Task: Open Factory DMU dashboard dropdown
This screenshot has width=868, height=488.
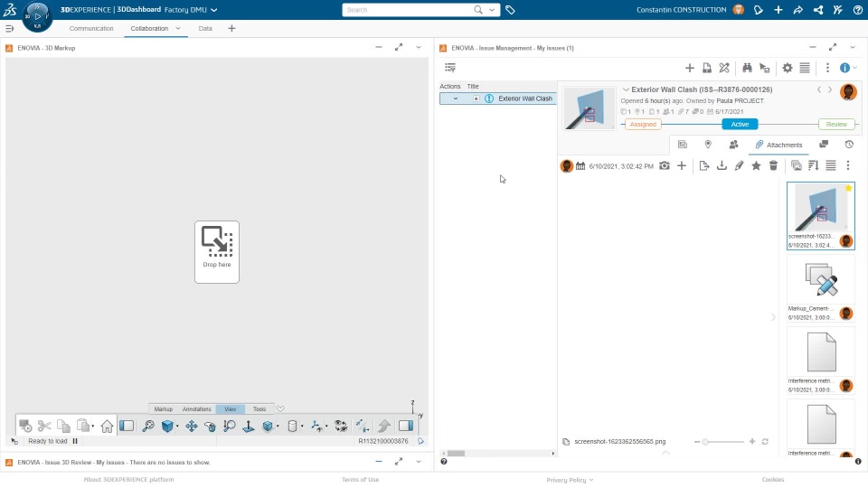Action: pyautogui.click(x=214, y=10)
